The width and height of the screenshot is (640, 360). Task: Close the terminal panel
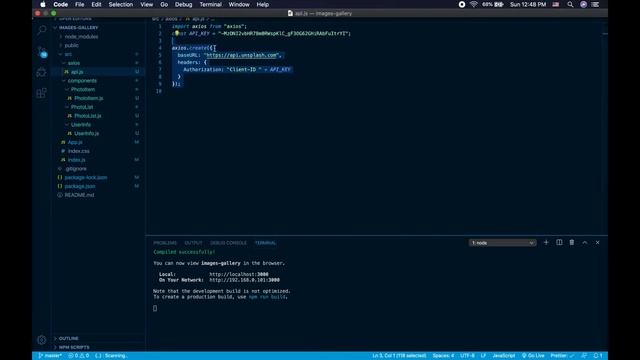pyautogui.click(x=598, y=242)
